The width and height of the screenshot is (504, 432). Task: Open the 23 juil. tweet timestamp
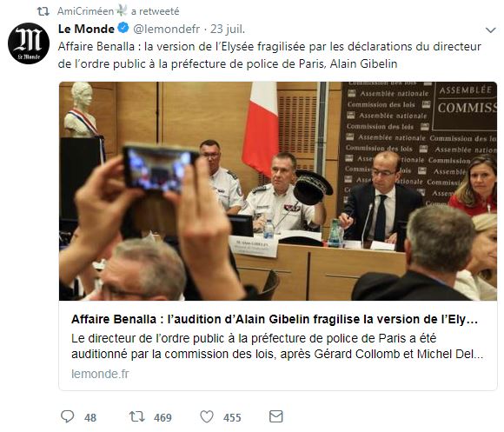pos(228,29)
